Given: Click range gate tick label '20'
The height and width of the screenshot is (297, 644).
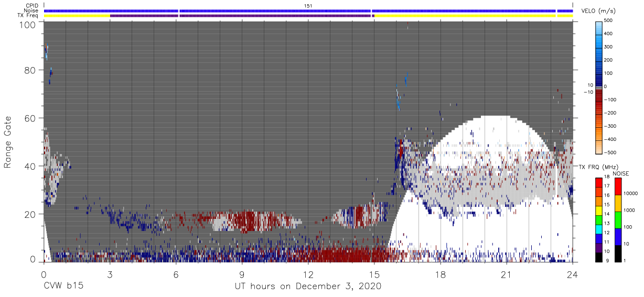Looking at the screenshot, I should click(31, 214).
